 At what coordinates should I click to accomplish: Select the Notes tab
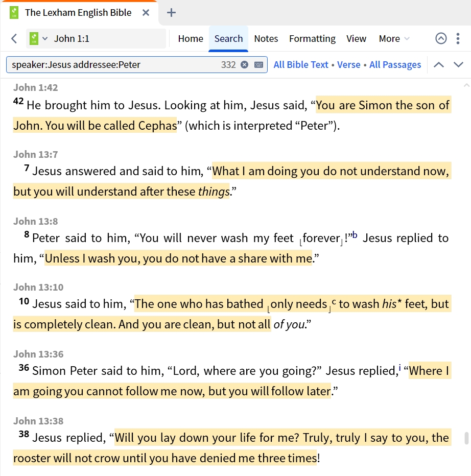266,38
